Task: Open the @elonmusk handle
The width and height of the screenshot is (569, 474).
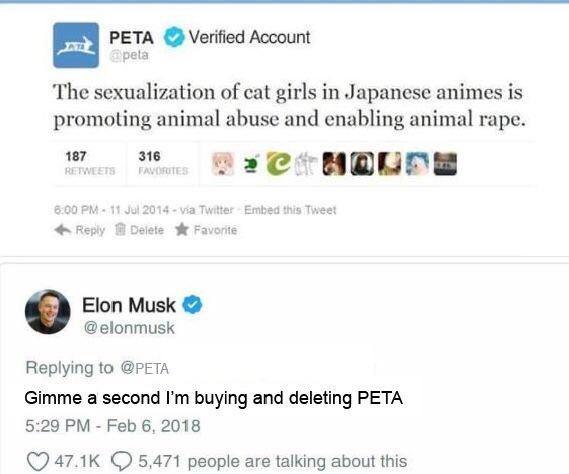Action: coord(129,328)
